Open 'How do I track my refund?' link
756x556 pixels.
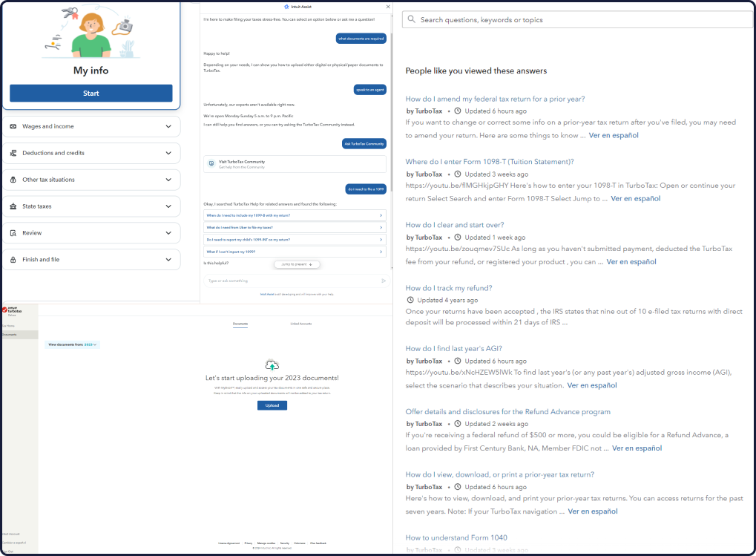click(x=449, y=288)
